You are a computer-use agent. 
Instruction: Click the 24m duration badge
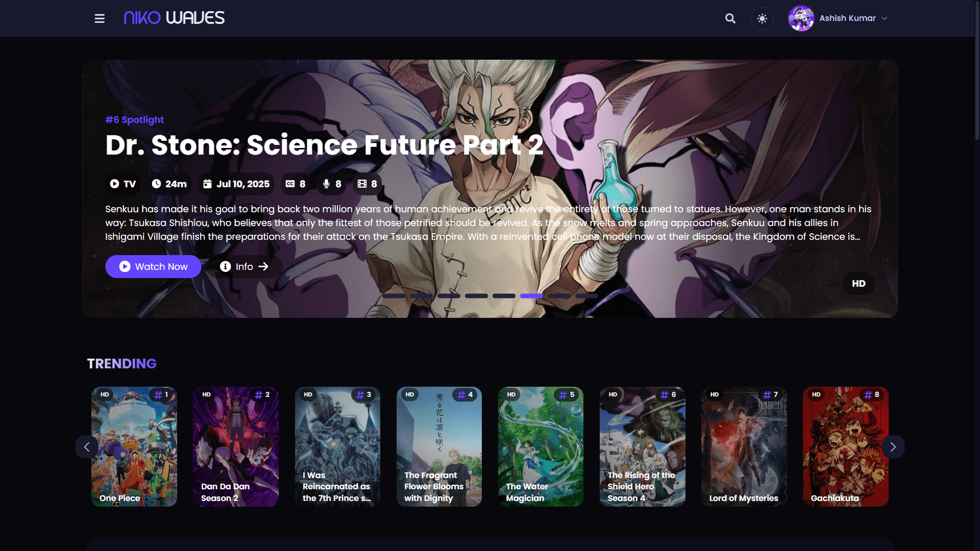coord(169,184)
